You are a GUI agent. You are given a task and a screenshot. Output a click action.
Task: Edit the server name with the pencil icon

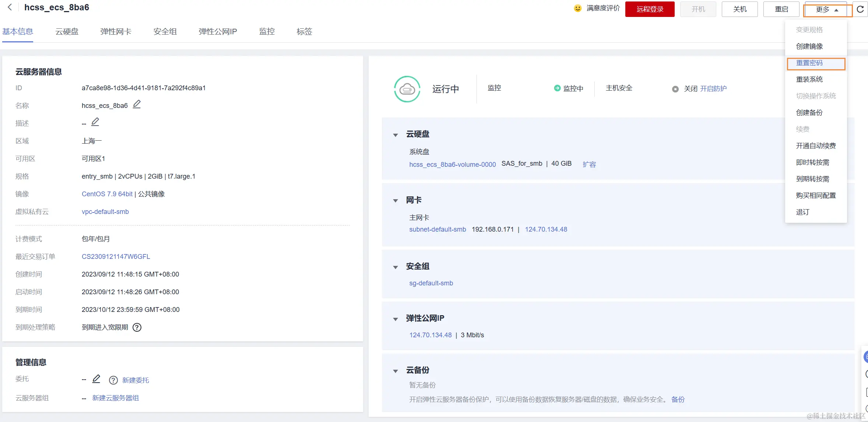coord(137,104)
